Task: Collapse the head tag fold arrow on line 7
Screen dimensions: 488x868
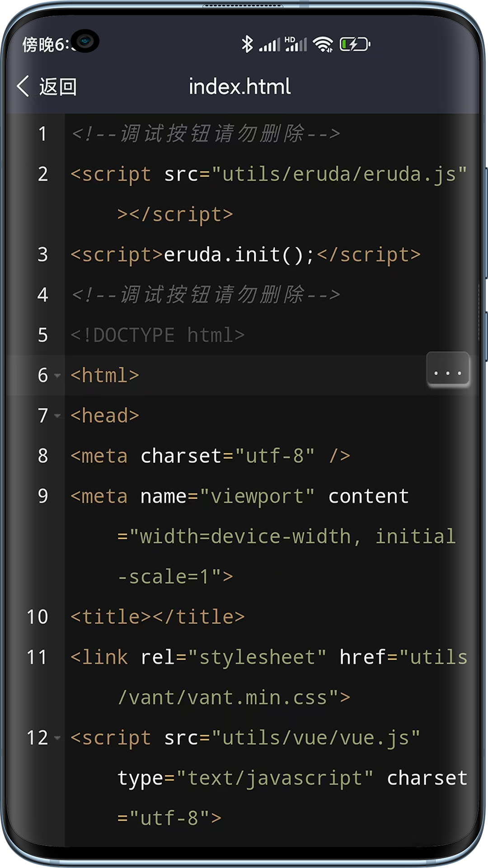Action: (57, 416)
